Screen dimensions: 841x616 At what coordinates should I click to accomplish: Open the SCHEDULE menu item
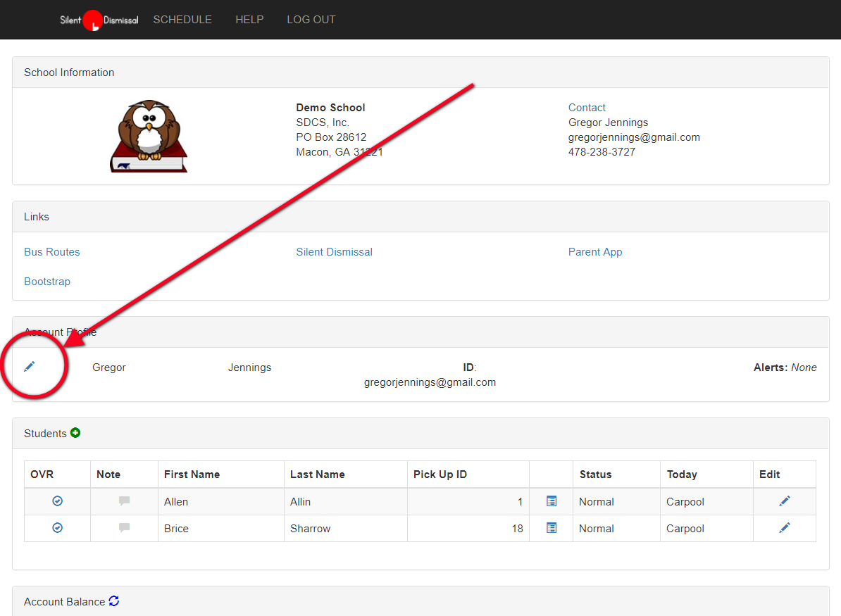(182, 20)
